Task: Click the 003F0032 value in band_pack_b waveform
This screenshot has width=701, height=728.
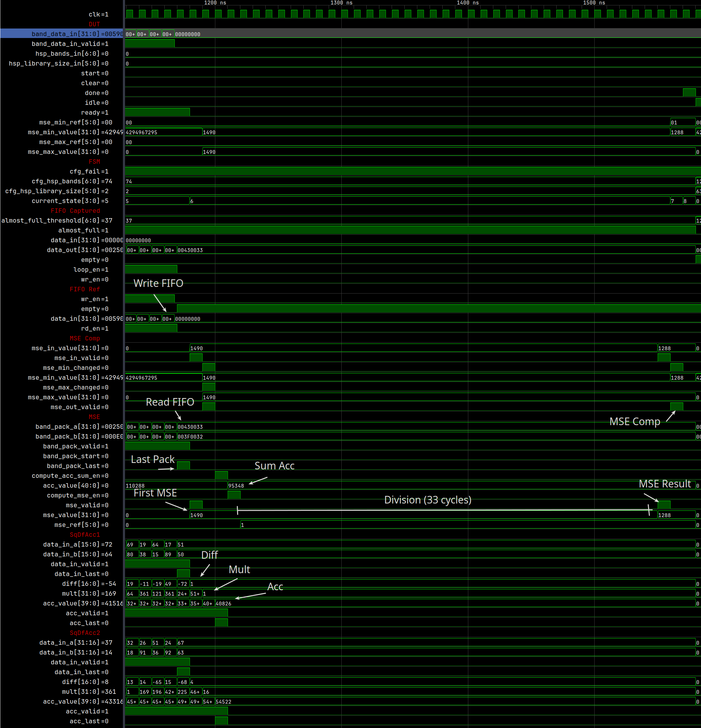Action: coord(190,437)
